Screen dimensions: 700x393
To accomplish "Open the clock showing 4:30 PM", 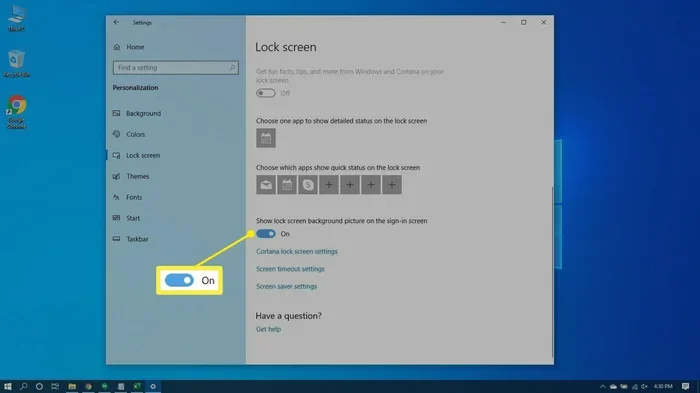I will (663, 386).
